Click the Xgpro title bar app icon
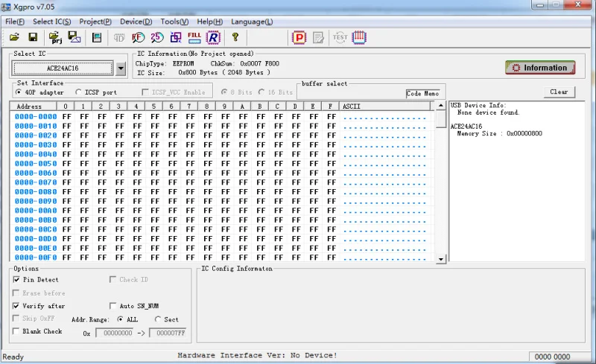Viewport: 596px width, 364px height. (x=6, y=7)
